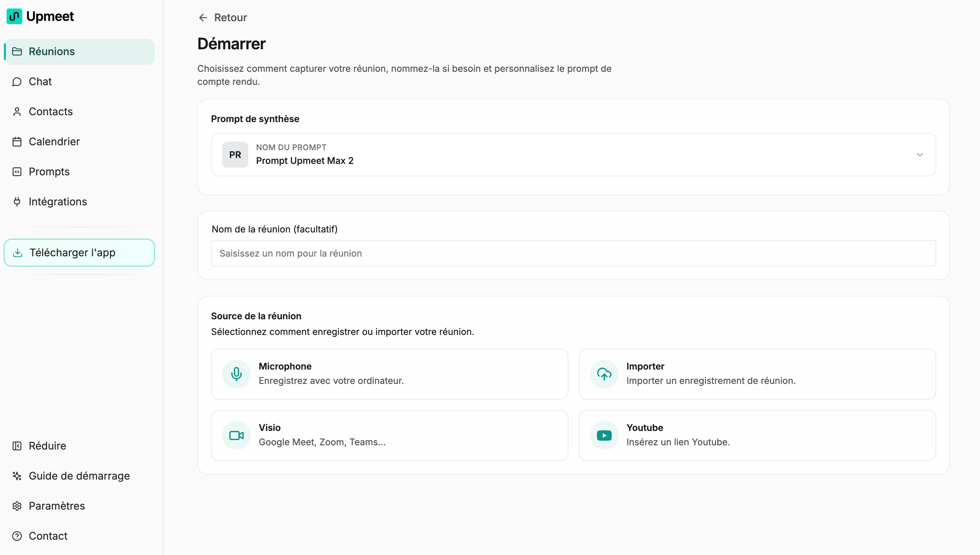The image size is (980, 555).
Task: Click the Réunions folder icon
Action: click(x=17, y=52)
